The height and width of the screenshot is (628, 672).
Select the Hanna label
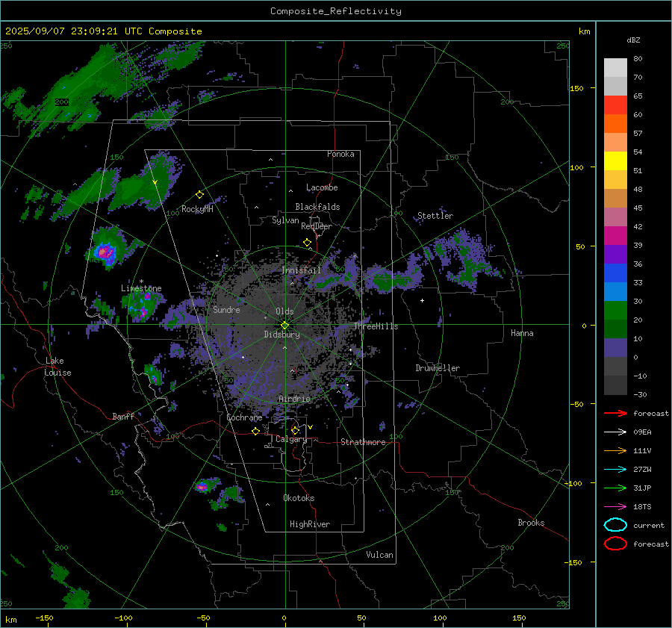coord(522,333)
